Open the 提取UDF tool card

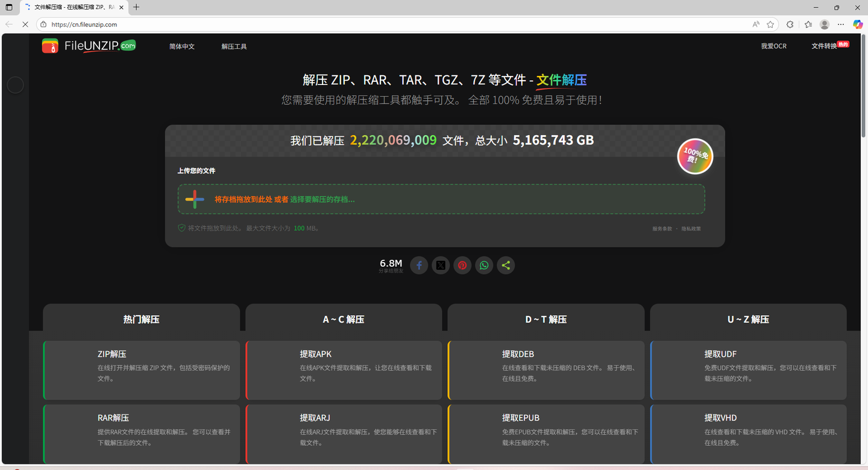pos(749,370)
